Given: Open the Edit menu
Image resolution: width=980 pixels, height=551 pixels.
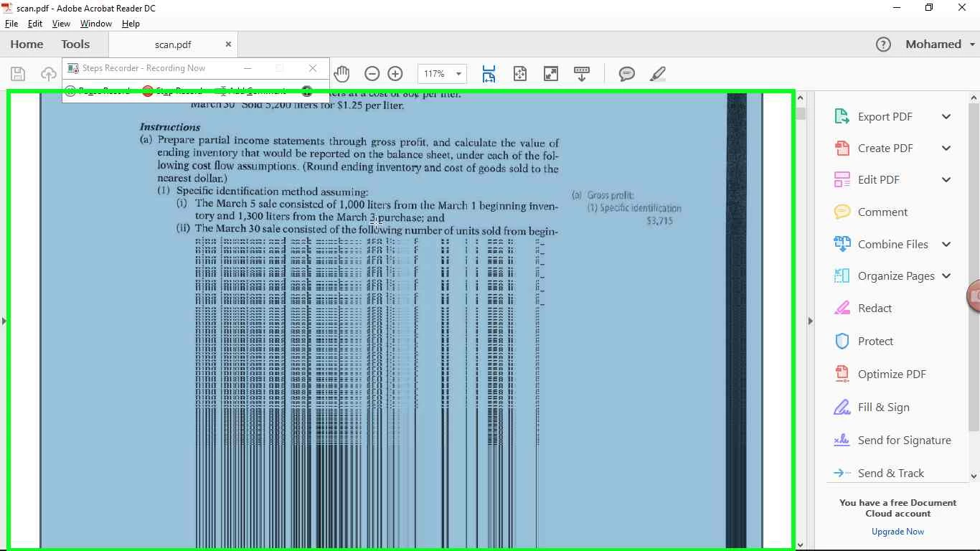Looking at the screenshot, I should (35, 24).
